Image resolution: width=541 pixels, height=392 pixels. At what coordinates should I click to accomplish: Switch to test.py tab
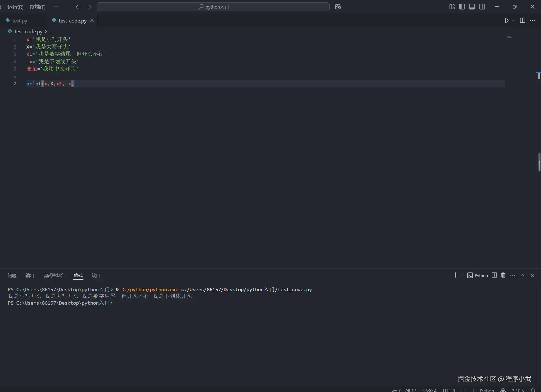(x=20, y=21)
